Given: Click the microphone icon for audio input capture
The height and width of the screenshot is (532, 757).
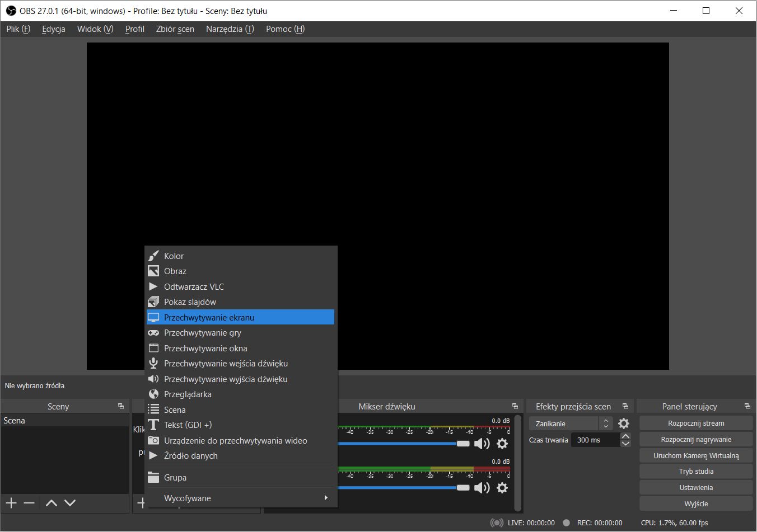Looking at the screenshot, I should coord(153,363).
